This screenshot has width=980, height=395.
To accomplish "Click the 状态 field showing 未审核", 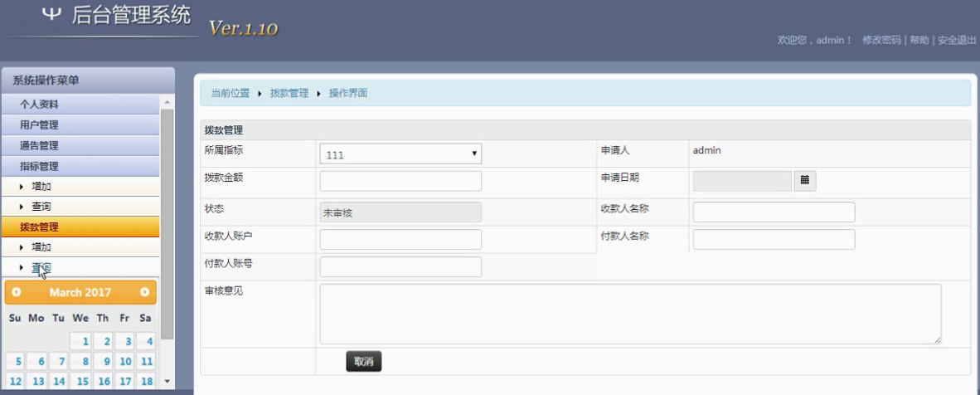I will tap(400, 212).
